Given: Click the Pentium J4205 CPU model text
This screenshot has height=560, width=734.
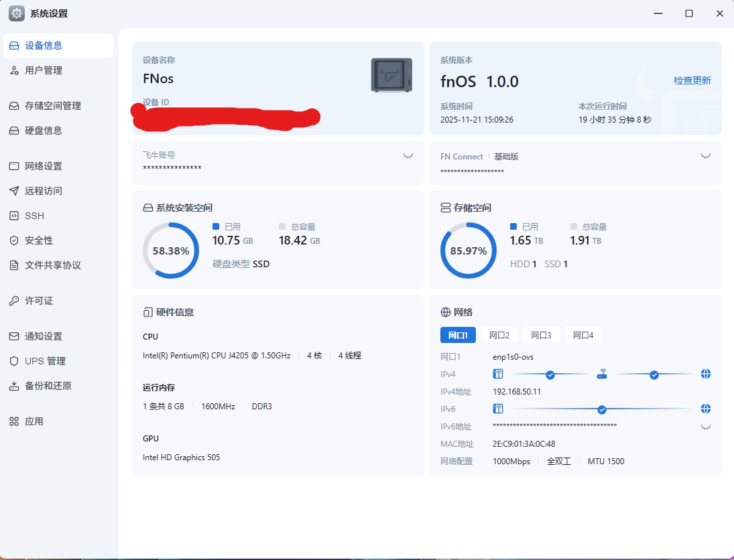Looking at the screenshot, I should (x=217, y=356).
